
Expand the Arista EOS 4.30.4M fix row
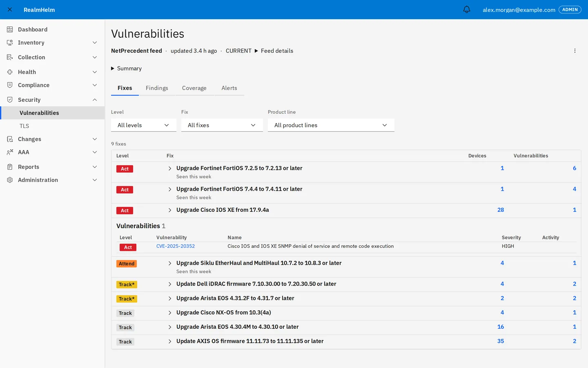[x=170, y=327]
